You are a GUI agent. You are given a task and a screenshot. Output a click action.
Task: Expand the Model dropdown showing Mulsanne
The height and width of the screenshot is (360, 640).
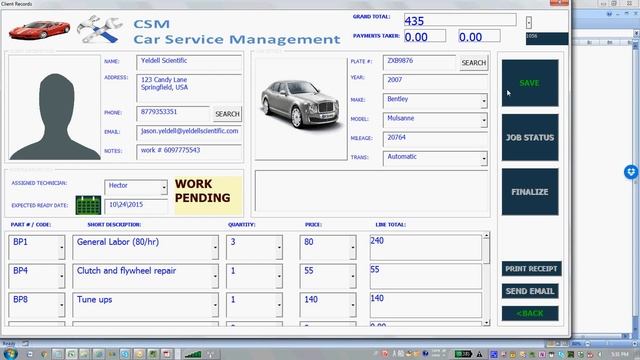[484, 120]
